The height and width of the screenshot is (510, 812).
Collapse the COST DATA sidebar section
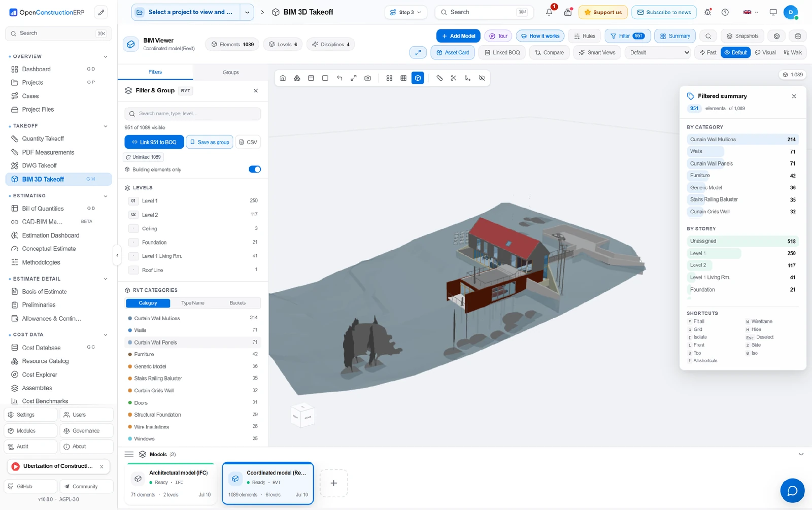[x=106, y=335]
